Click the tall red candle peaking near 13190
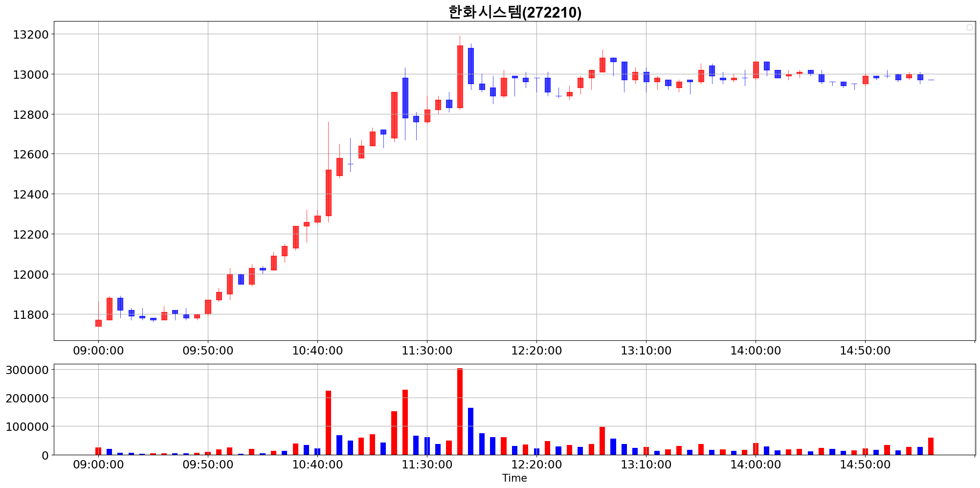 (460, 77)
